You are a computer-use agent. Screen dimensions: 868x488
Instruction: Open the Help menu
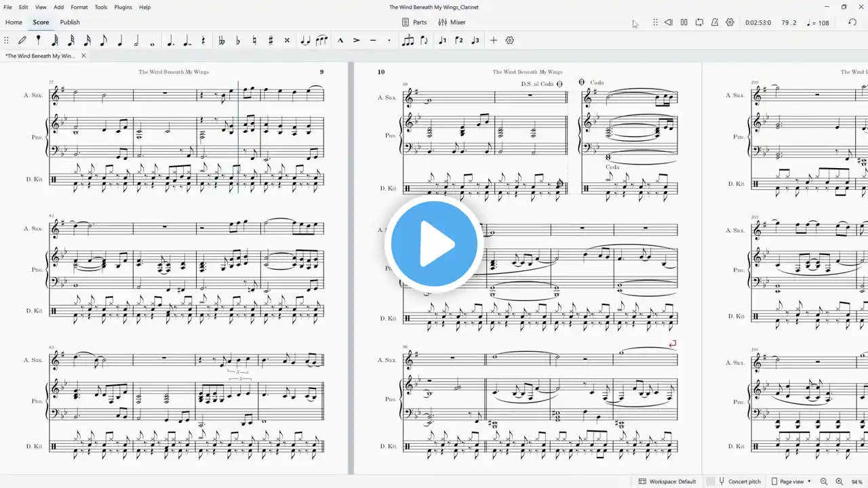coord(144,7)
